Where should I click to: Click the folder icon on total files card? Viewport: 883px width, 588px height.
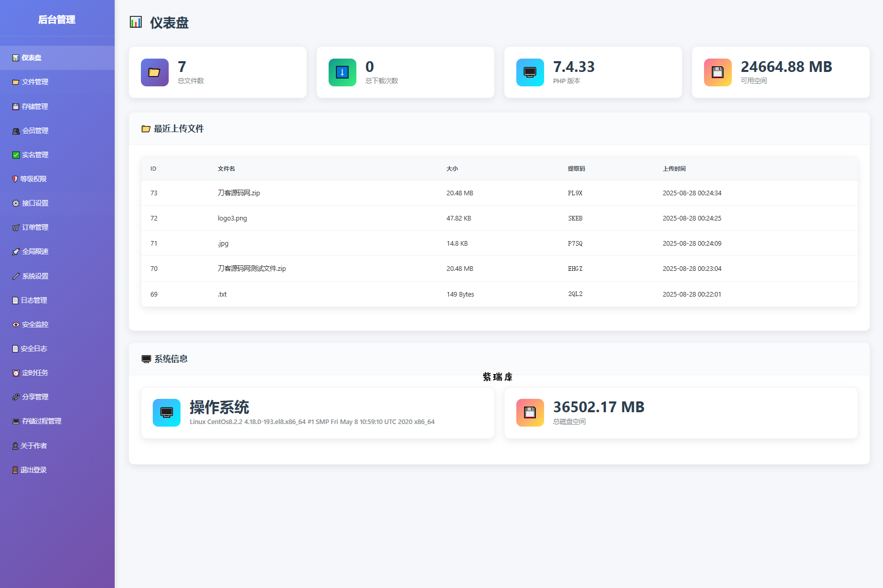point(154,72)
